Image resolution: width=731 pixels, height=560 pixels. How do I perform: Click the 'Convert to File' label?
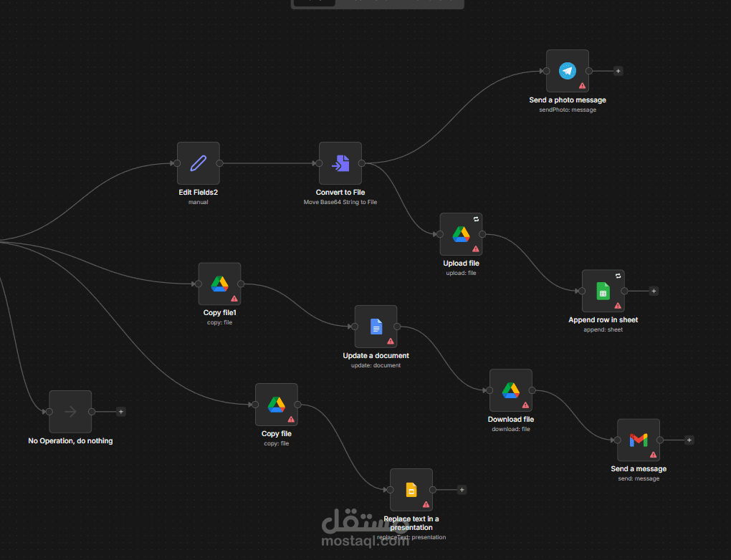coord(340,192)
